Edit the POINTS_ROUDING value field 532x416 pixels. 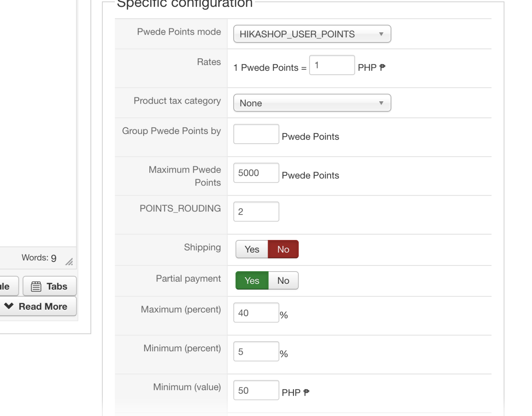256,212
